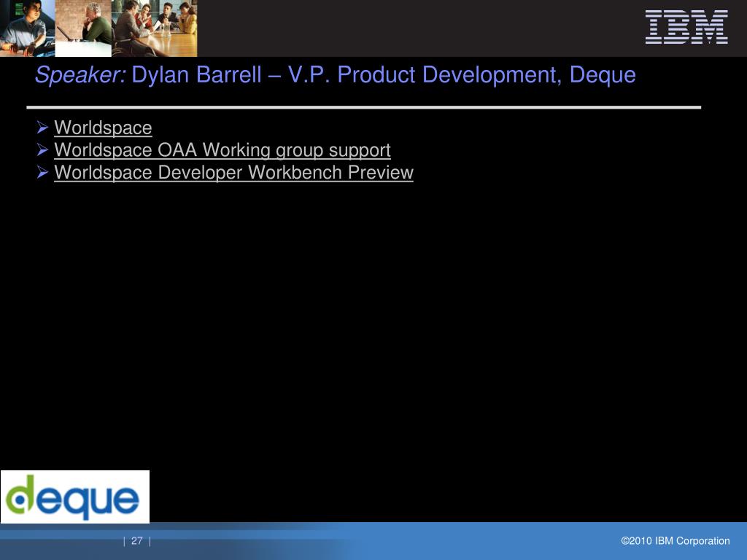
Task: Click the IBM logo
Action: click(x=686, y=27)
